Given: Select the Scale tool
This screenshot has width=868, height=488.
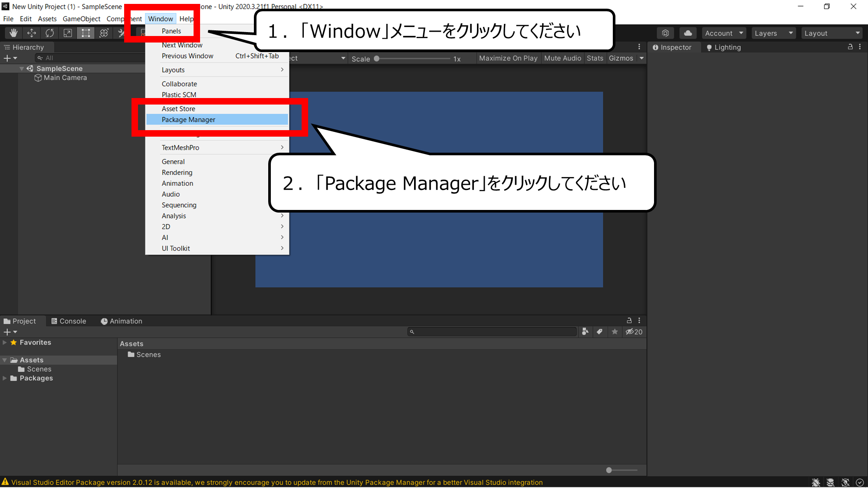Looking at the screenshot, I should coord(68,33).
